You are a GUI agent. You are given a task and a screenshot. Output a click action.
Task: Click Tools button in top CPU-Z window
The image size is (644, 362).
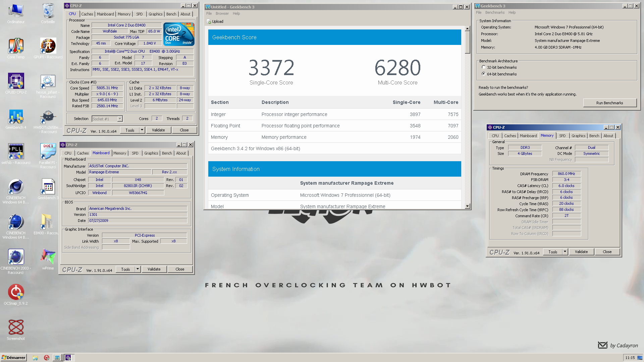pyautogui.click(x=130, y=130)
